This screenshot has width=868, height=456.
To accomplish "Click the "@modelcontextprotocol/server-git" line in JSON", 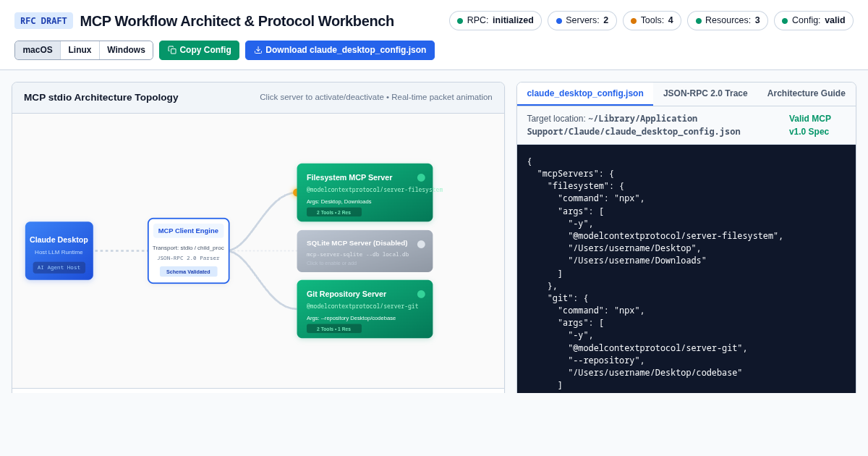I will point(658,348).
